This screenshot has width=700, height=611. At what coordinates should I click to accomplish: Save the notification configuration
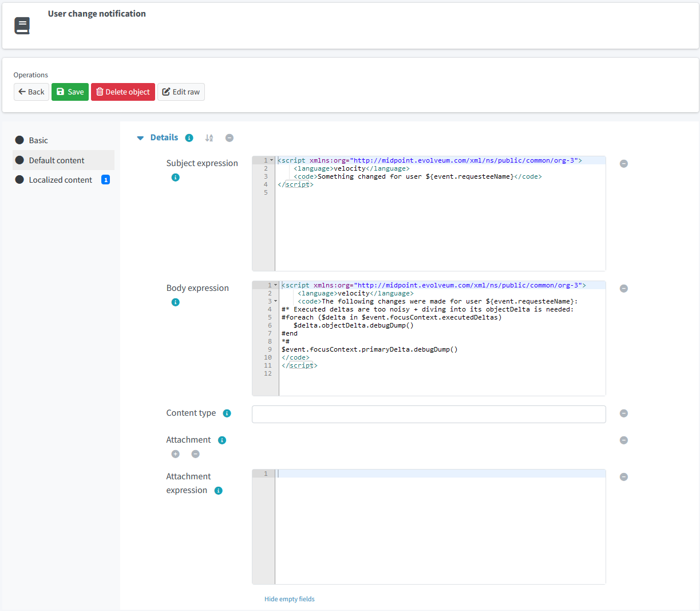(x=70, y=92)
